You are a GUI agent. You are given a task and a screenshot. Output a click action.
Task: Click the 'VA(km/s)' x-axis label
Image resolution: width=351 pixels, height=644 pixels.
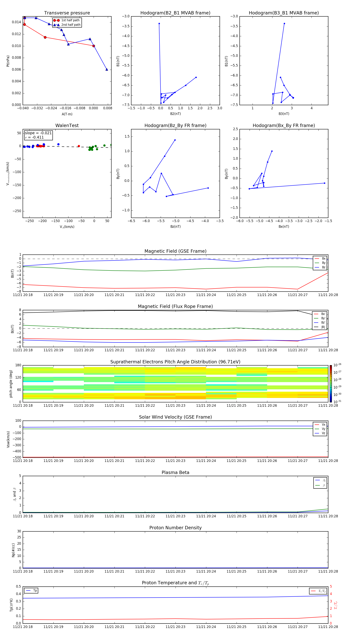[x=67, y=227]
